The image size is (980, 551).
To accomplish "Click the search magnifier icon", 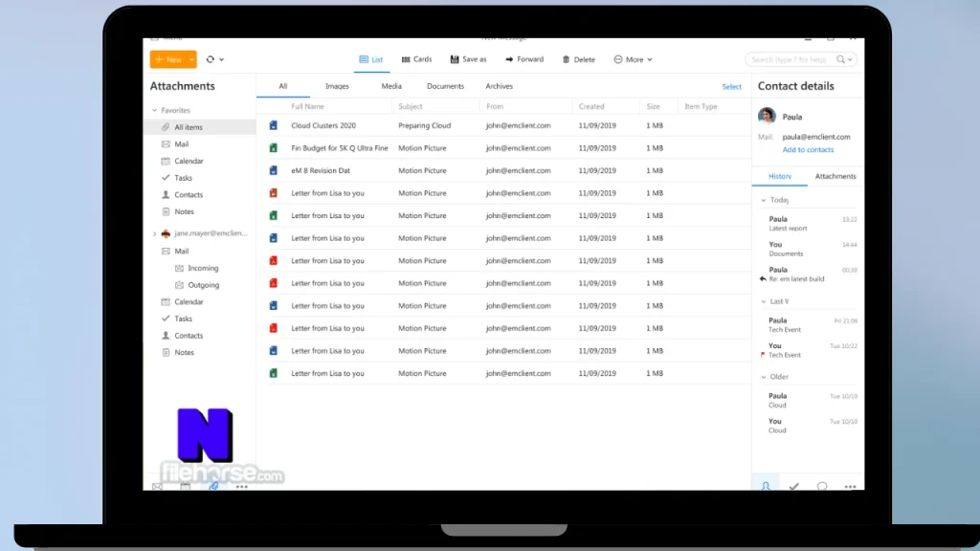I will point(840,59).
